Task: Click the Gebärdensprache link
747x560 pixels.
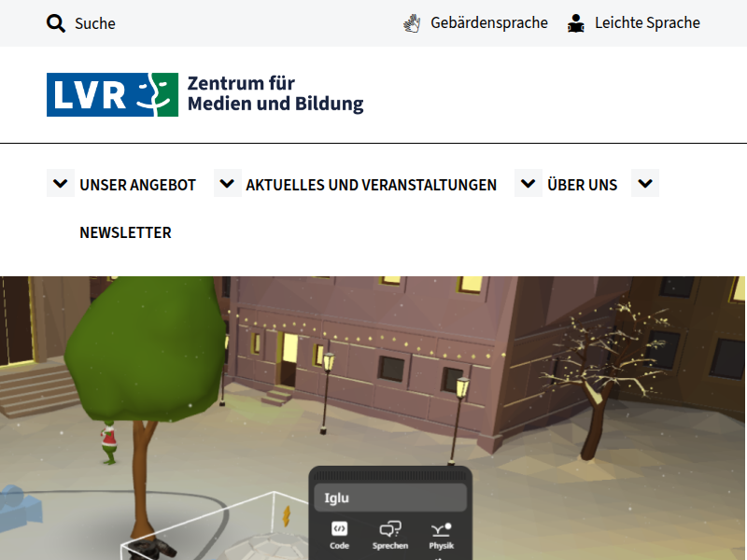Action: click(488, 22)
